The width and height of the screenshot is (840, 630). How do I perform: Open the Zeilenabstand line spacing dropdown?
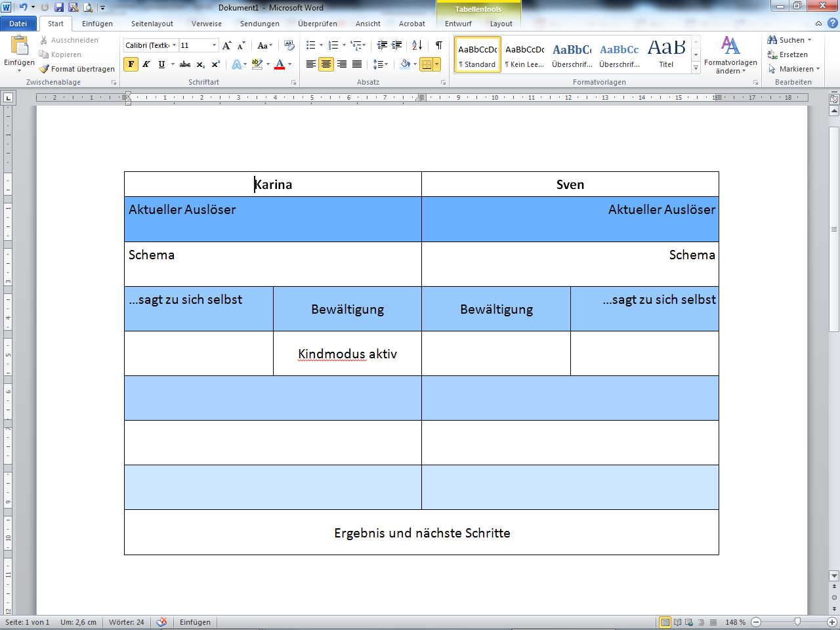(381, 64)
